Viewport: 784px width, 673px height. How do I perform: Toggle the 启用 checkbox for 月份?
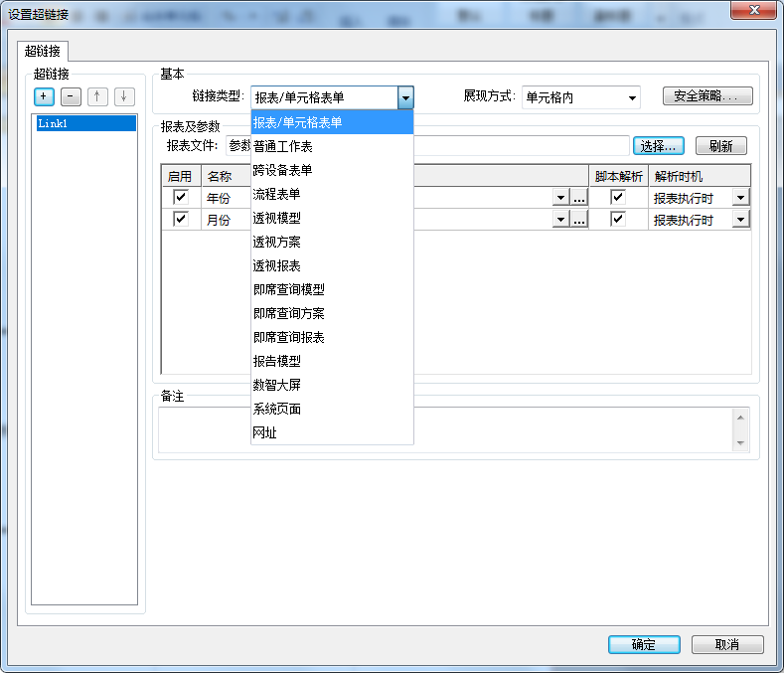coord(181,219)
